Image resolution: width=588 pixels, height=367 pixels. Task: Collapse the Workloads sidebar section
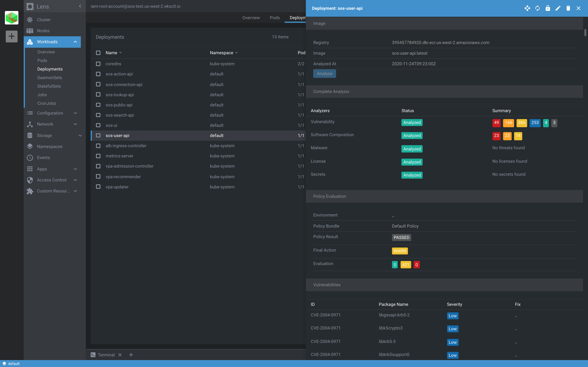click(75, 42)
